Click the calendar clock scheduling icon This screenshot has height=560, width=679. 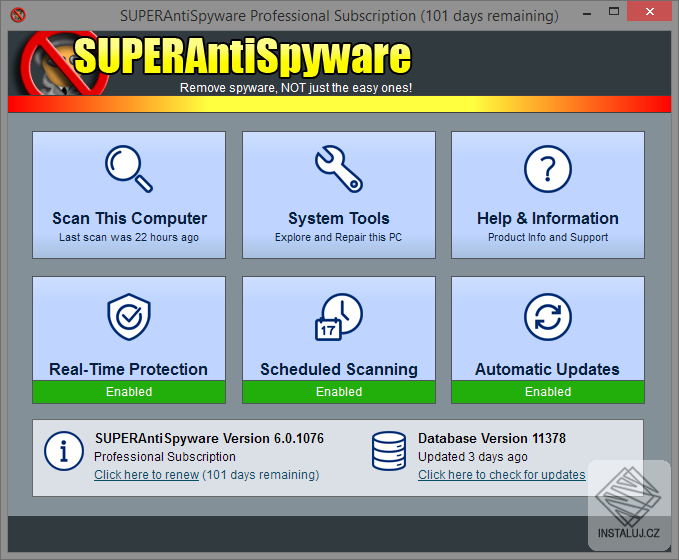tap(339, 317)
